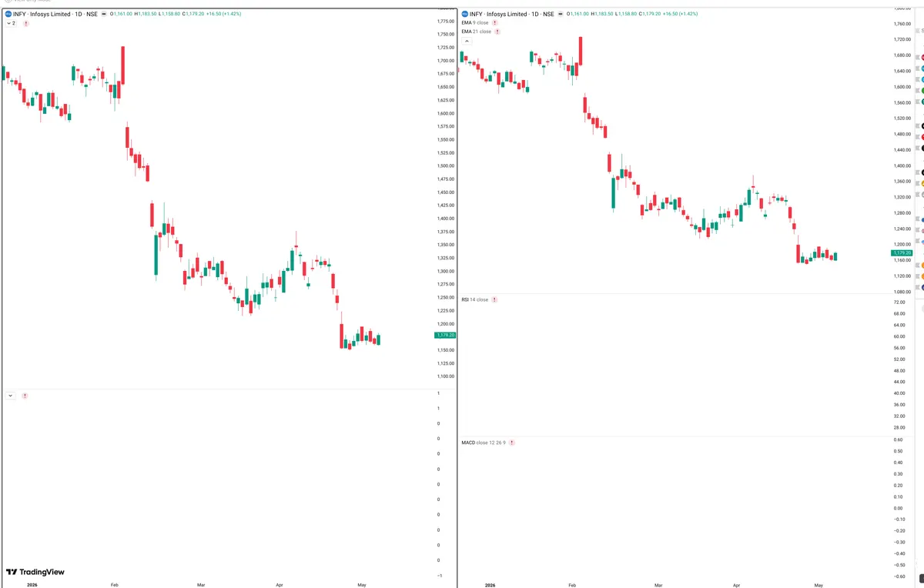Open the TradingView logo link
Screen dimensions: 924x588
(x=35, y=572)
